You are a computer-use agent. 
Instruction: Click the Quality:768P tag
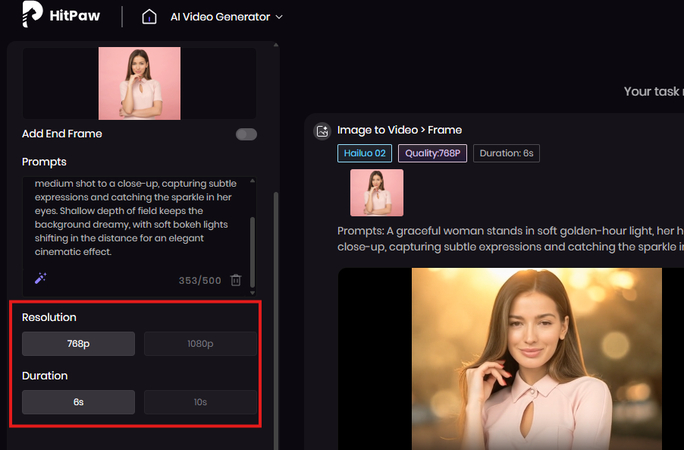tap(432, 153)
